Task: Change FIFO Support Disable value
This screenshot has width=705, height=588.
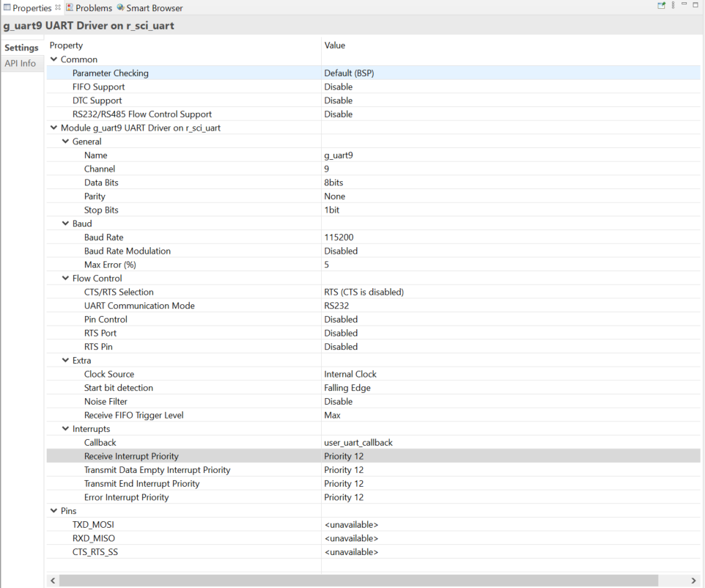Action: pyautogui.click(x=338, y=87)
